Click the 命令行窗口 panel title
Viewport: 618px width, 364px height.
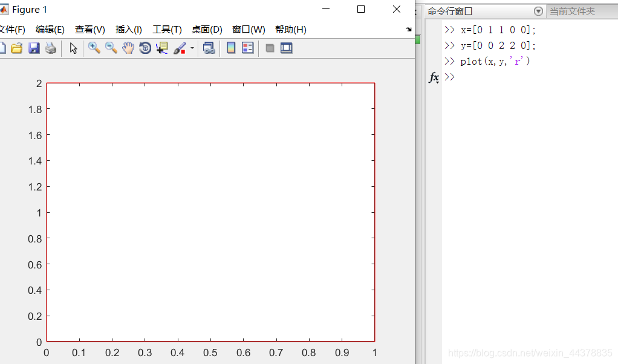click(x=450, y=11)
